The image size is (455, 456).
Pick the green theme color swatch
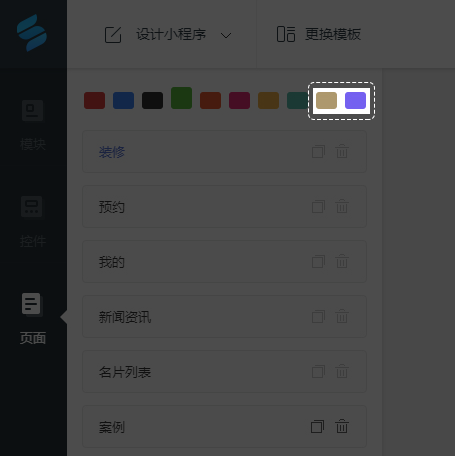[x=181, y=98]
